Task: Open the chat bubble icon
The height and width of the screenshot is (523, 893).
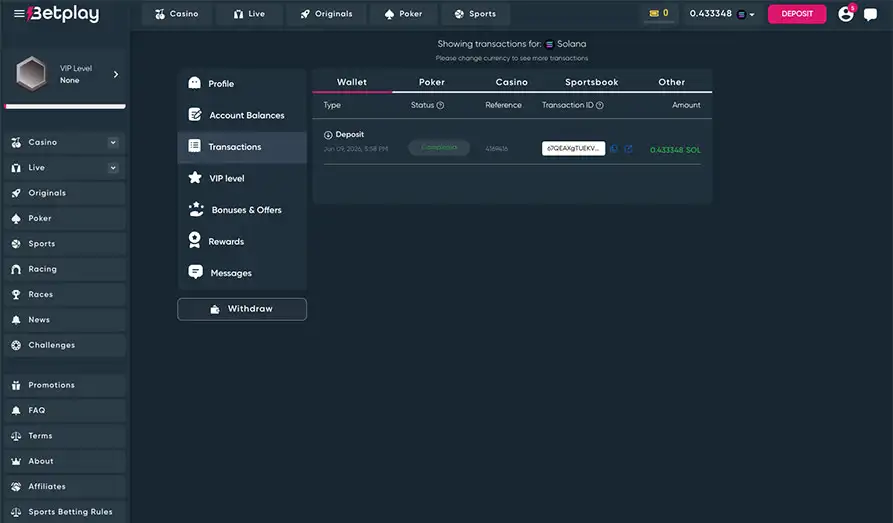Action: coord(870,14)
